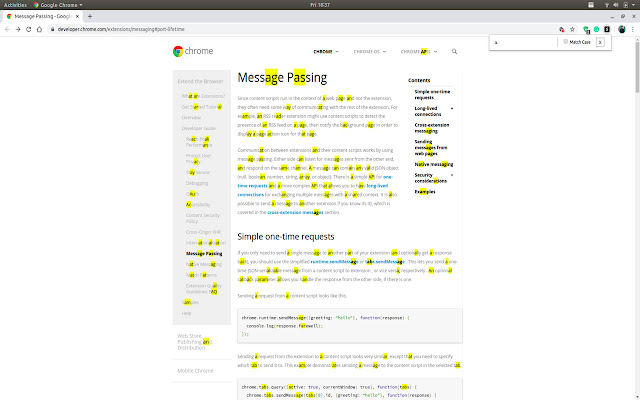Open the browser home page
This screenshot has width=640, height=400.
39,29
